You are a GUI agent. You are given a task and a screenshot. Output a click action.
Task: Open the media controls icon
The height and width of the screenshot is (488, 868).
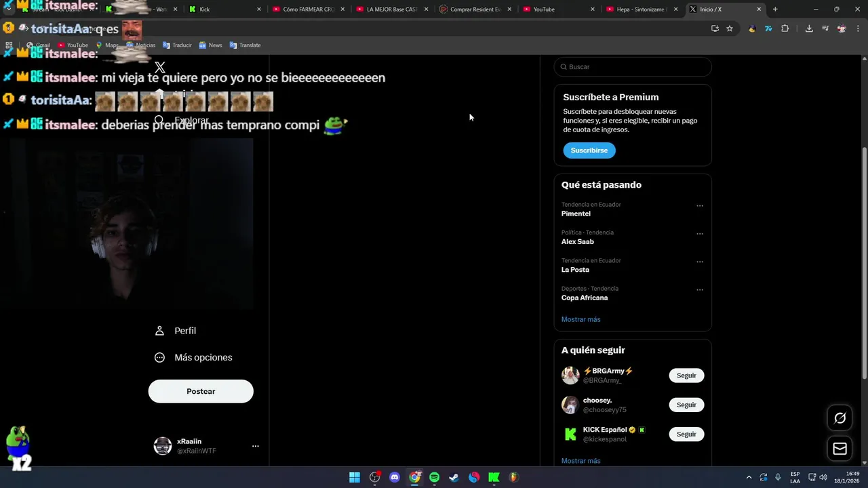pyautogui.click(x=825, y=28)
